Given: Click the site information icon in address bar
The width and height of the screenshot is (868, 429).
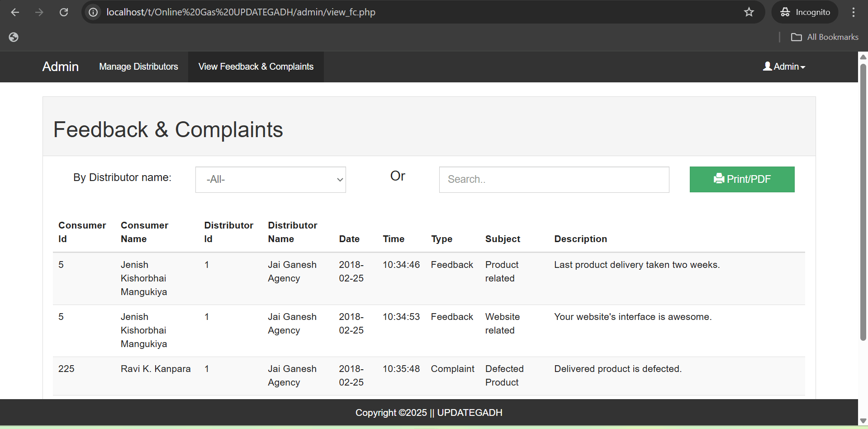Looking at the screenshot, I should click(93, 12).
